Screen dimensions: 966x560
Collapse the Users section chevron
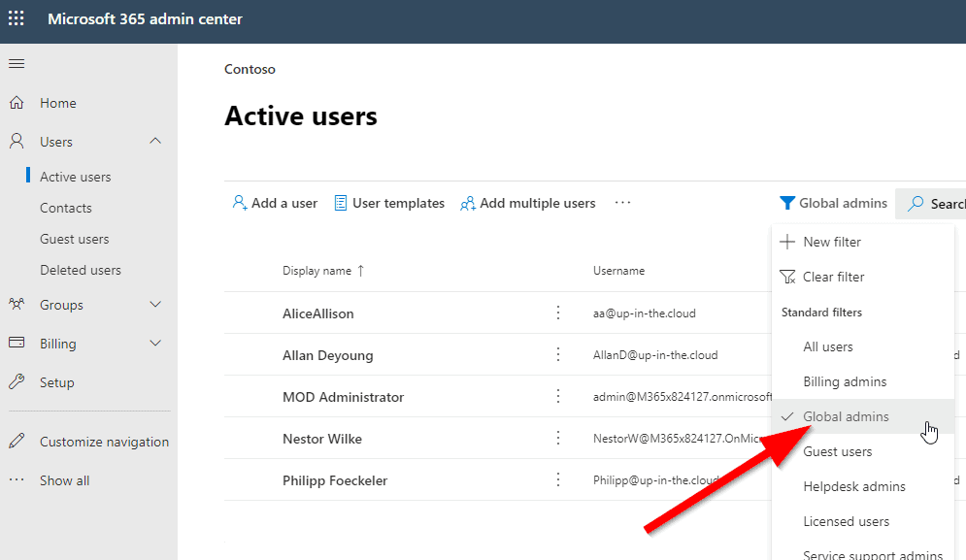coord(156,141)
